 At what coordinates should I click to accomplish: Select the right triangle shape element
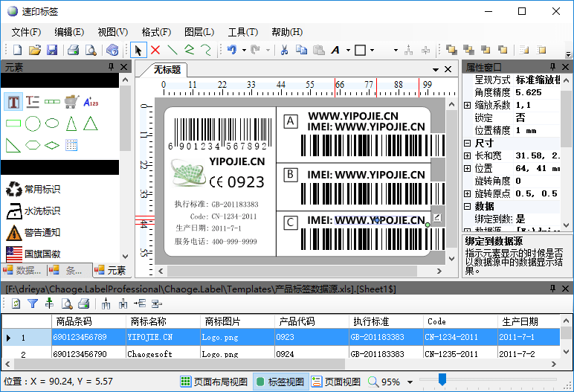click(13, 144)
